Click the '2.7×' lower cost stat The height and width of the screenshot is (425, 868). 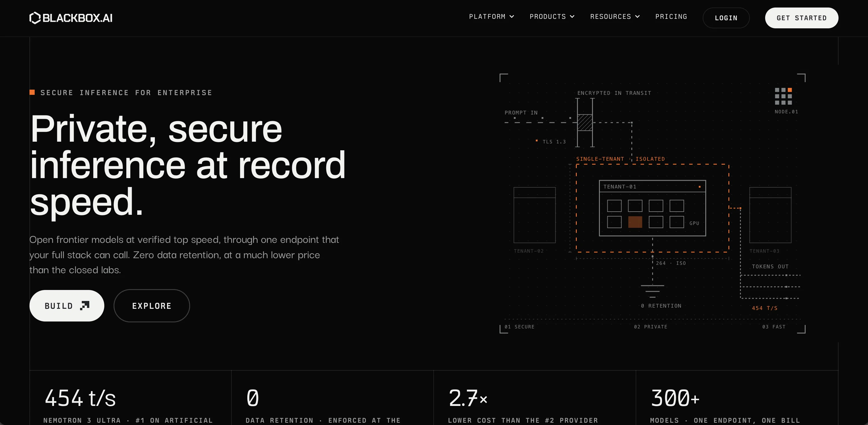coord(468,398)
